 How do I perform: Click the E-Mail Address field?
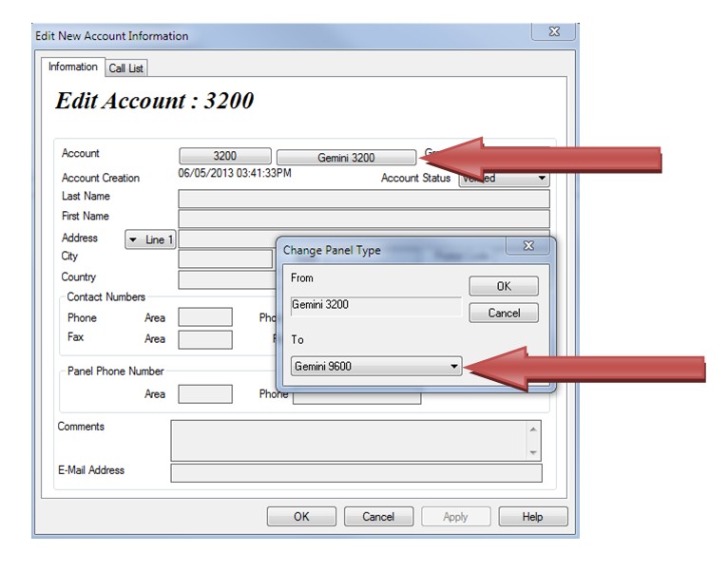pos(355,473)
